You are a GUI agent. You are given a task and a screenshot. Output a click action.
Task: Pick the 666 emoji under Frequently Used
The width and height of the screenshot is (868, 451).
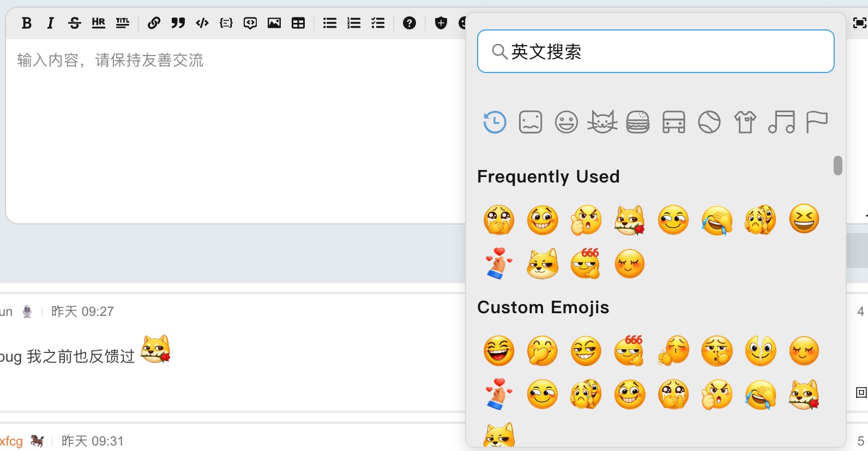point(586,264)
